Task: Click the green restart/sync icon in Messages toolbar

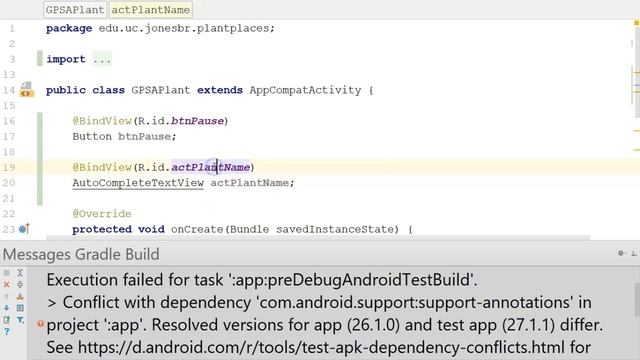Action: click(7, 320)
